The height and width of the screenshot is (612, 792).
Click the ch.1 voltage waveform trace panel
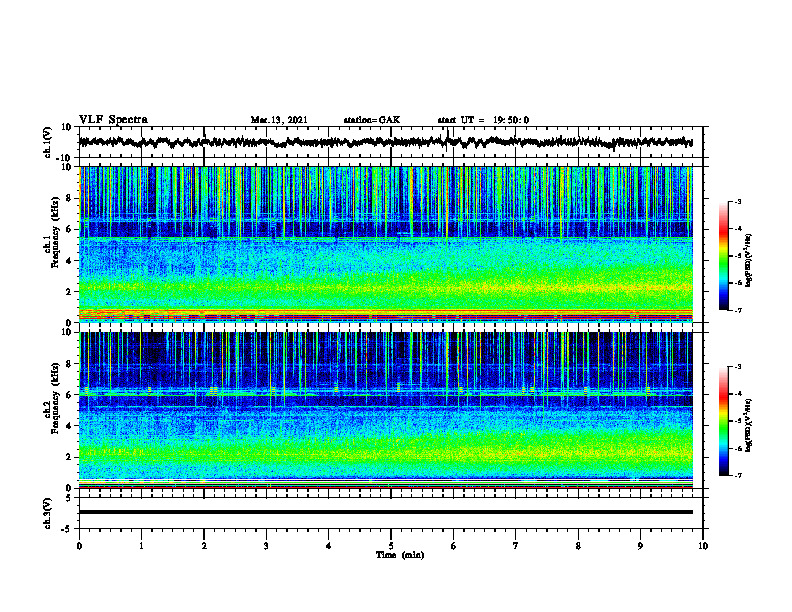click(x=390, y=142)
